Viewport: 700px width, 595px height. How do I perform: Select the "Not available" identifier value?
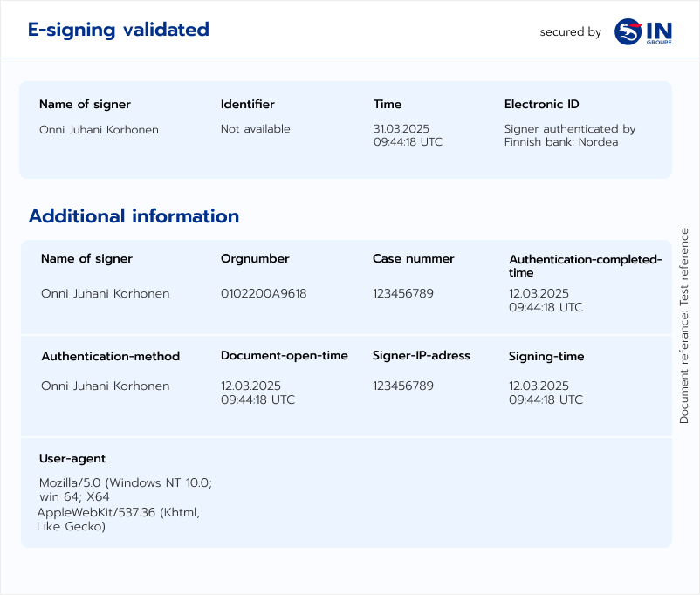tap(255, 129)
